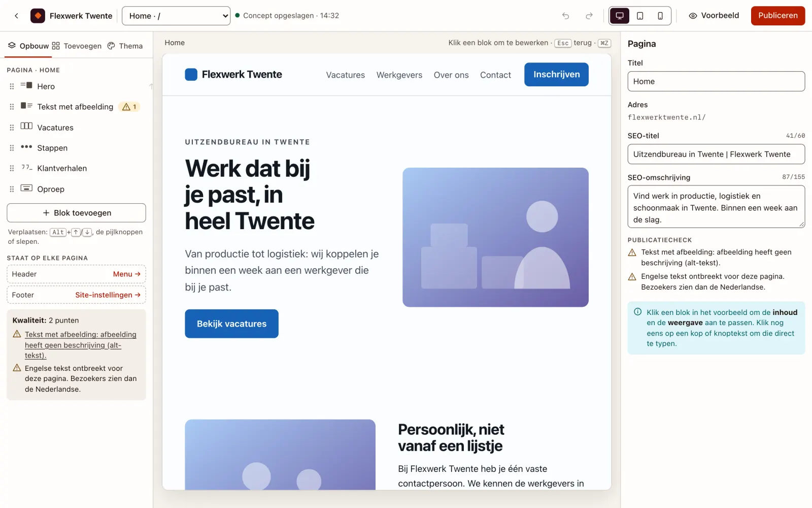Click the undo arrow icon
This screenshot has width=812, height=508.
[x=565, y=16]
